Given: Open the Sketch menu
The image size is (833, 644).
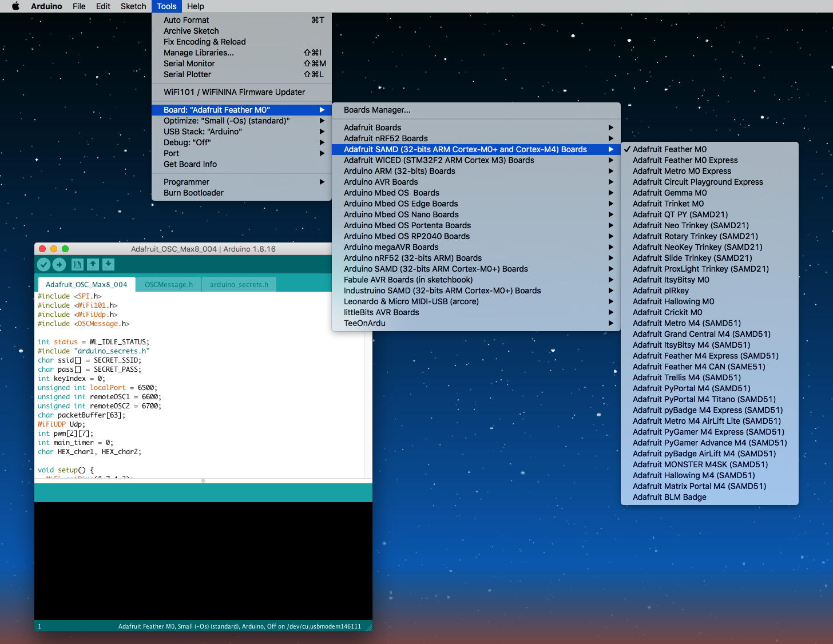Looking at the screenshot, I should click(x=133, y=6).
